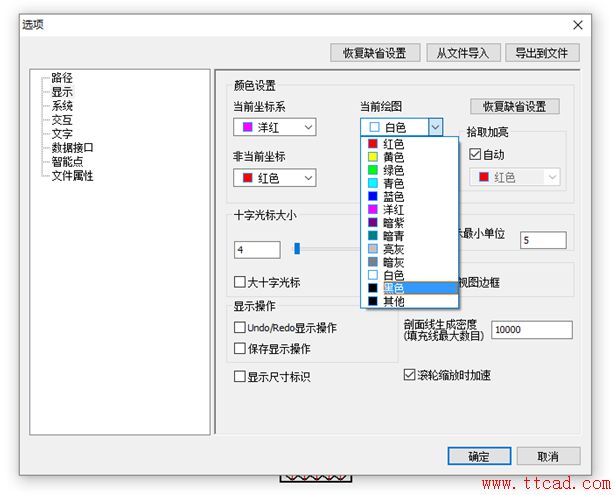This screenshot has height=495, width=615.
Task: Click the 十字光标大小 slider handle
Action: (297, 248)
